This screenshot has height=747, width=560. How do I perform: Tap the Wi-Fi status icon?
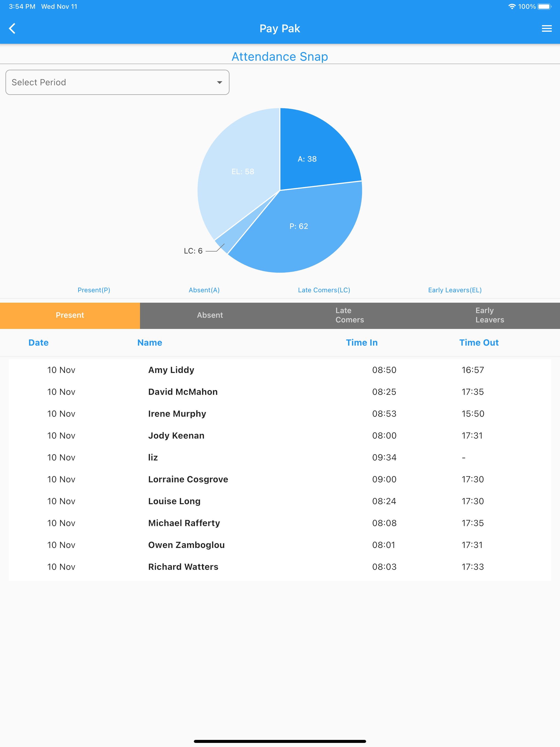tap(512, 6)
